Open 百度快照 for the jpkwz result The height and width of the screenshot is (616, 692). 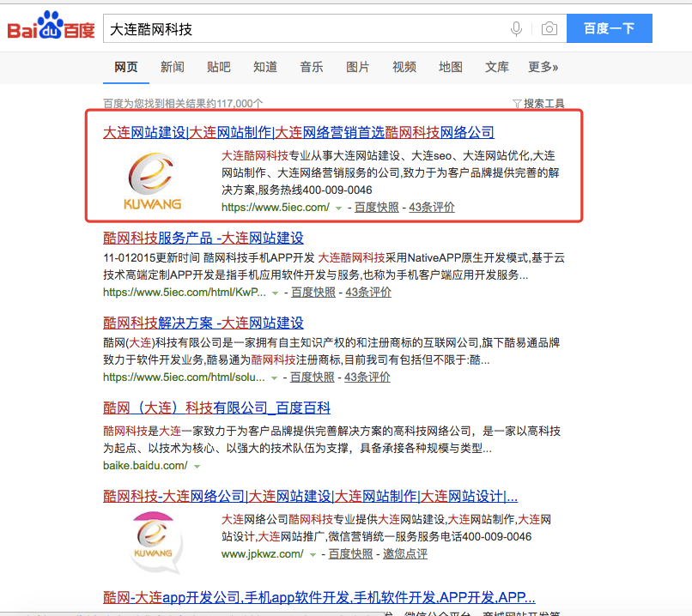click(350, 554)
